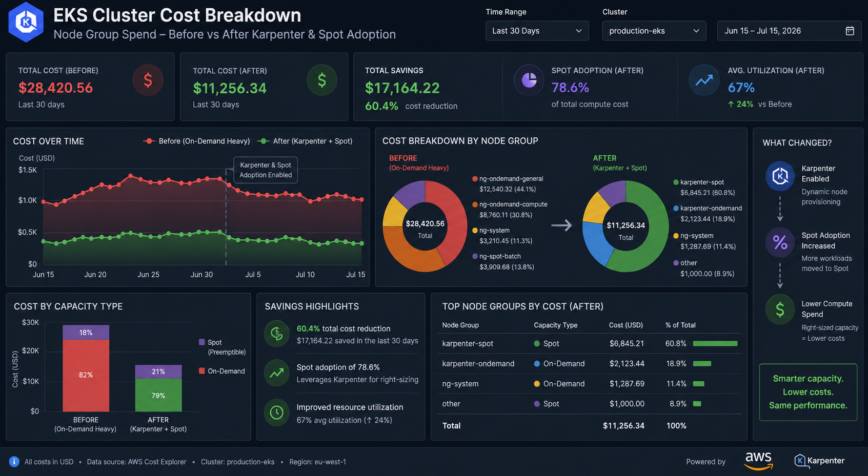Viewport: 868px width, 476px height.
Task: Toggle ng-ondemand-general legend entry
Action: 508,184
